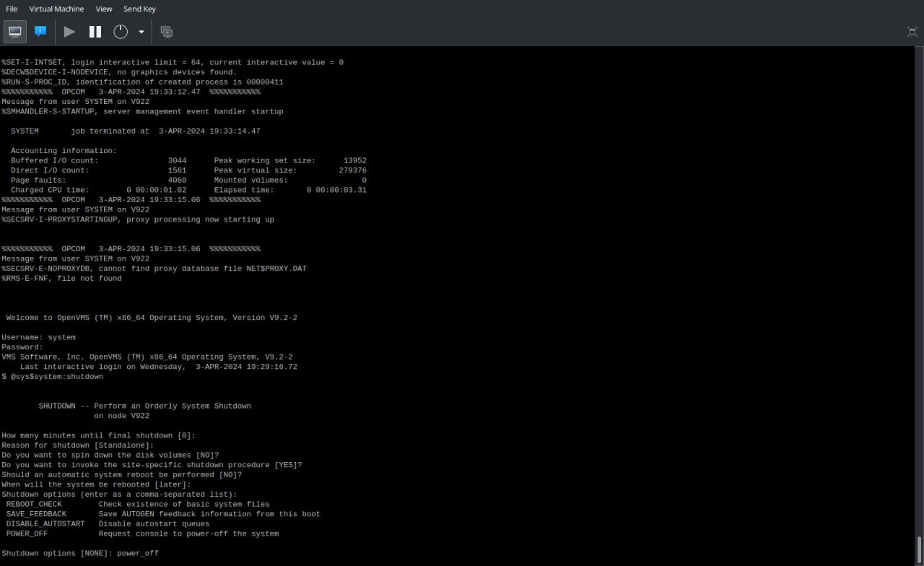This screenshot has width=924, height=566.
Task: Shut down the virtual machine
Action: pyautogui.click(x=121, y=32)
